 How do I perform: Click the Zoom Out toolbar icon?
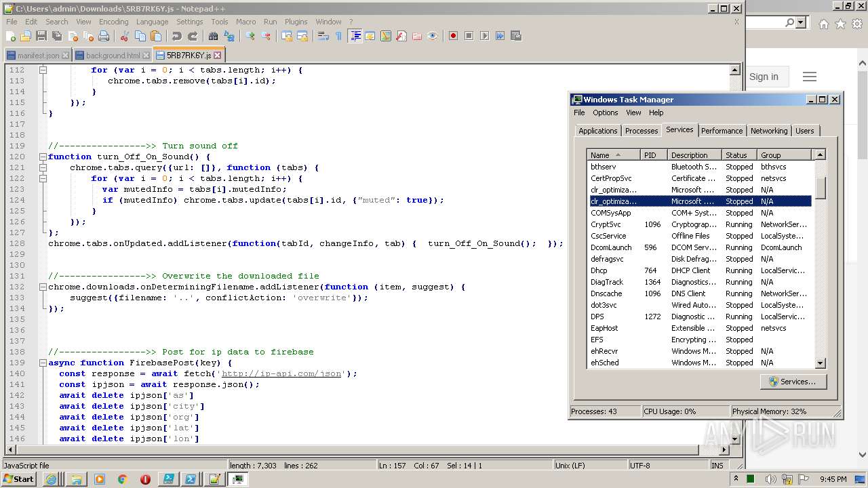tap(265, 36)
